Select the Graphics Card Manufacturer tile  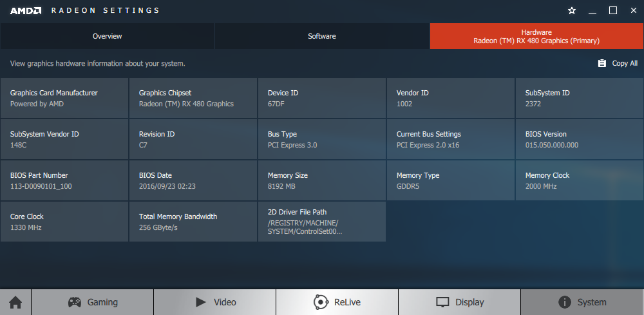64,98
